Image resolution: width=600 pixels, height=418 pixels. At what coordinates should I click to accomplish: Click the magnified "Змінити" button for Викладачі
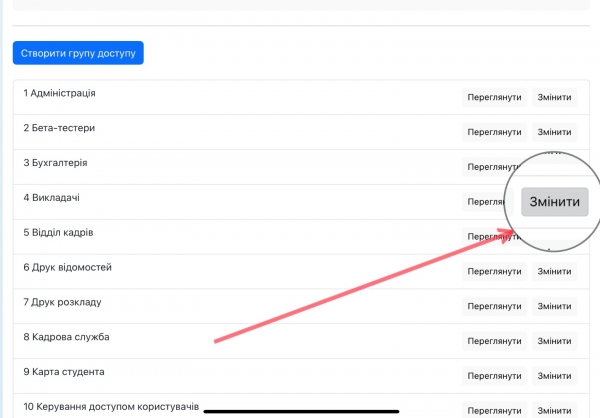point(554,202)
